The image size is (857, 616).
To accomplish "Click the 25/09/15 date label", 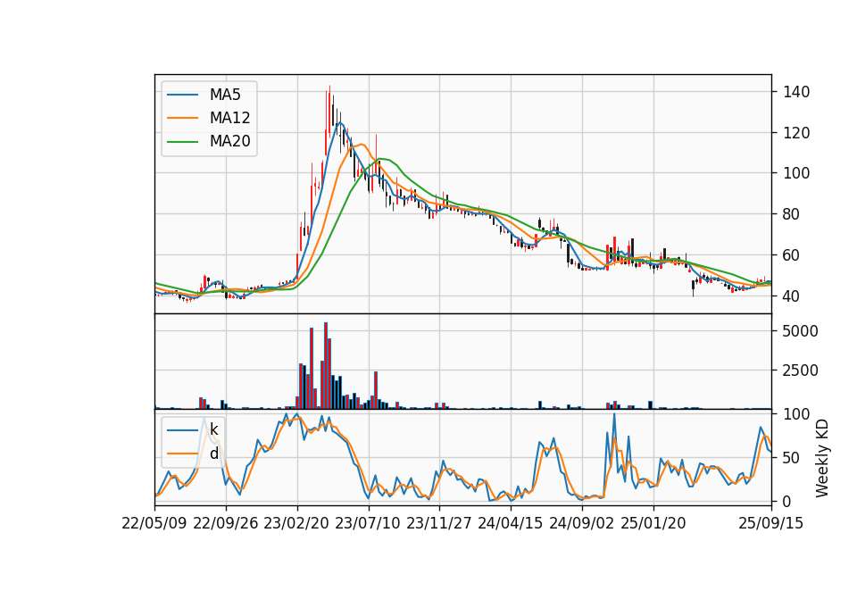I will [771, 523].
